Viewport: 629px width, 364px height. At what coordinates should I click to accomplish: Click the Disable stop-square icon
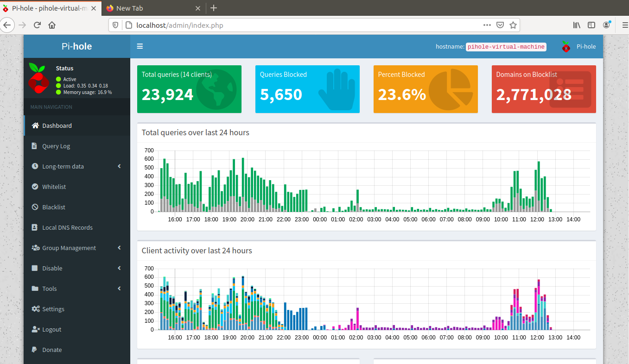pos(34,268)
